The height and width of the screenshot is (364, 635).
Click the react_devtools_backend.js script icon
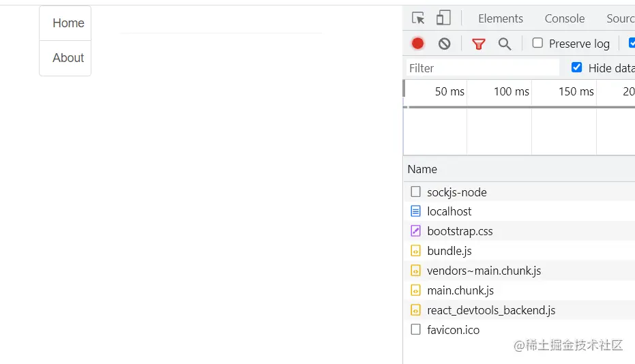[x=415, y=310]
